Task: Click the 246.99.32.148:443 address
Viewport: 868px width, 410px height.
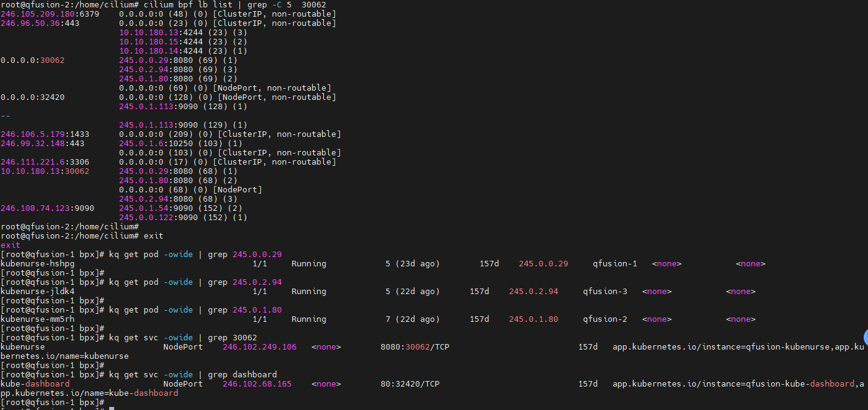Action: (42, 143)
